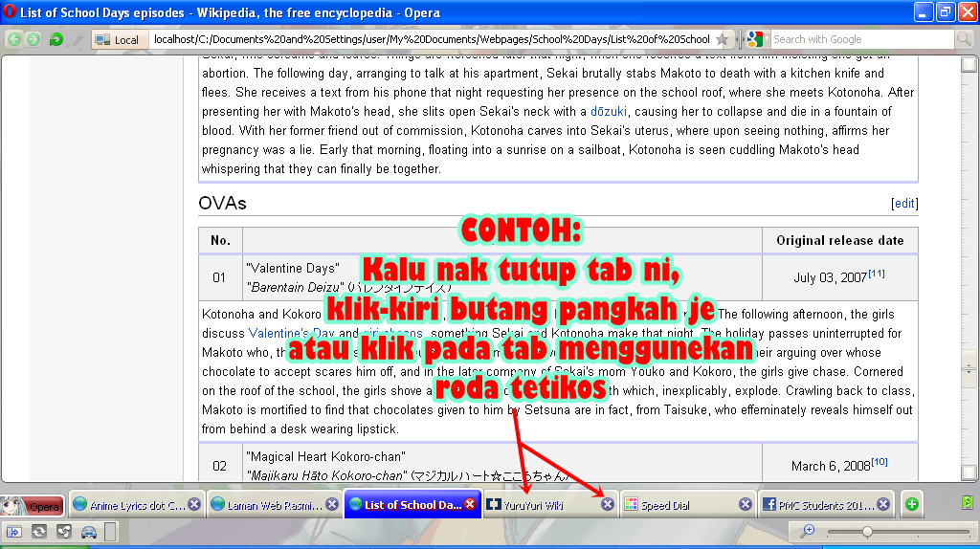The height and width of the screenshot is (549, 980).
Task: Open the closed tabs trash icon
Action: pyautogui.click(x=969, y=503)
